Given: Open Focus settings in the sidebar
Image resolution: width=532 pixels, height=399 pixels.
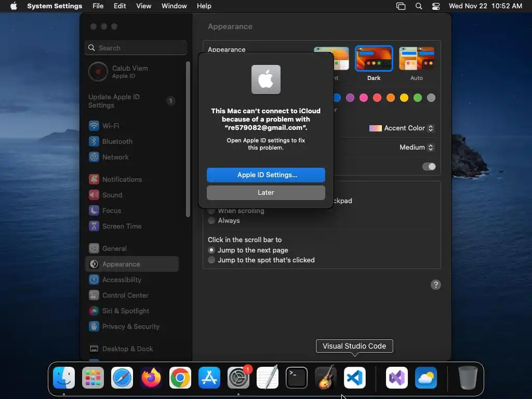Looking at the screenshot, I should 132,211.
